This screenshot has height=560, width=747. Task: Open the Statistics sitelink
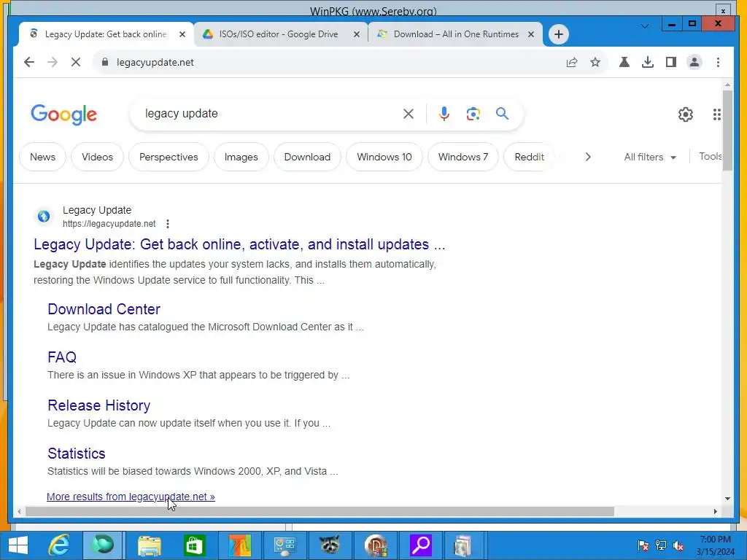pyautogui.click(x=76, y=454)
